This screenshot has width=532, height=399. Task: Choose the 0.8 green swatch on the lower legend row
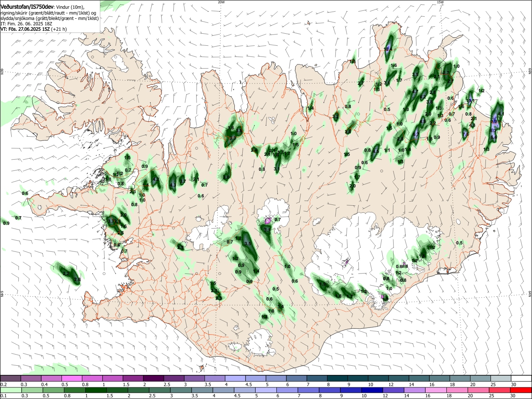click(x=74, y=390)
